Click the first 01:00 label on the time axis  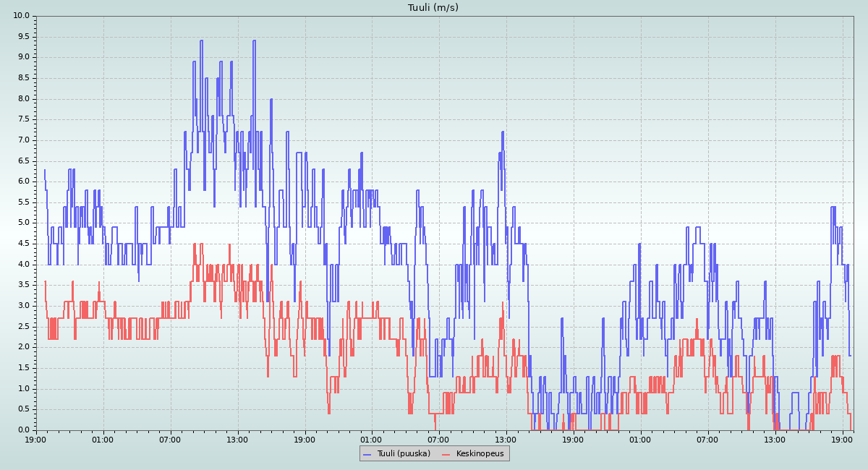(x=103, y=439)
